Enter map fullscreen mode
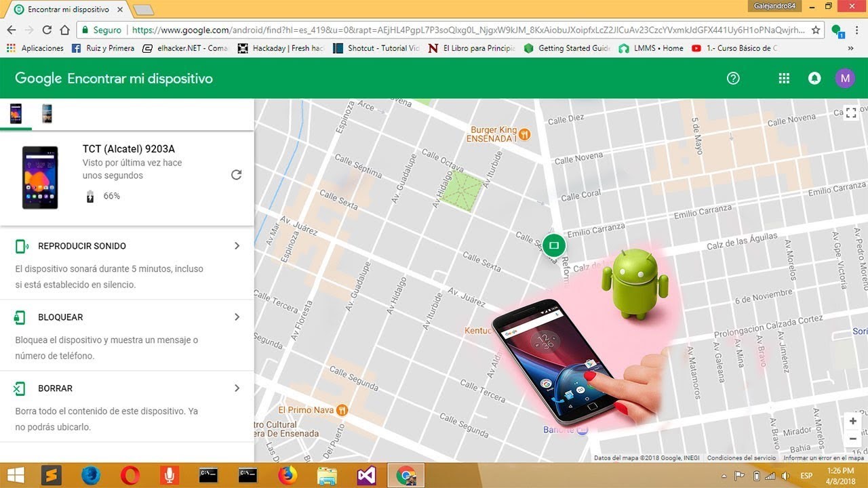868x488 pixels. point(851,113)
